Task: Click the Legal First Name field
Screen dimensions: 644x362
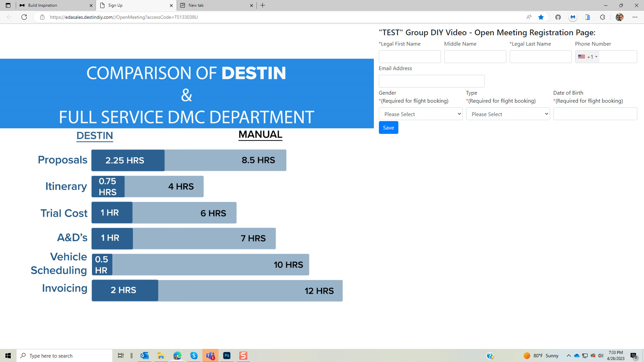Action: 410,57
